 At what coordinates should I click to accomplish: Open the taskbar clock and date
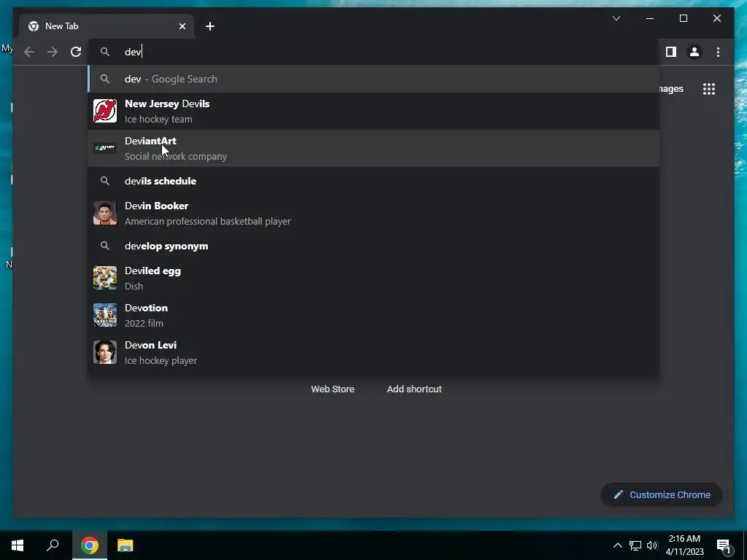tap(684, 545)
